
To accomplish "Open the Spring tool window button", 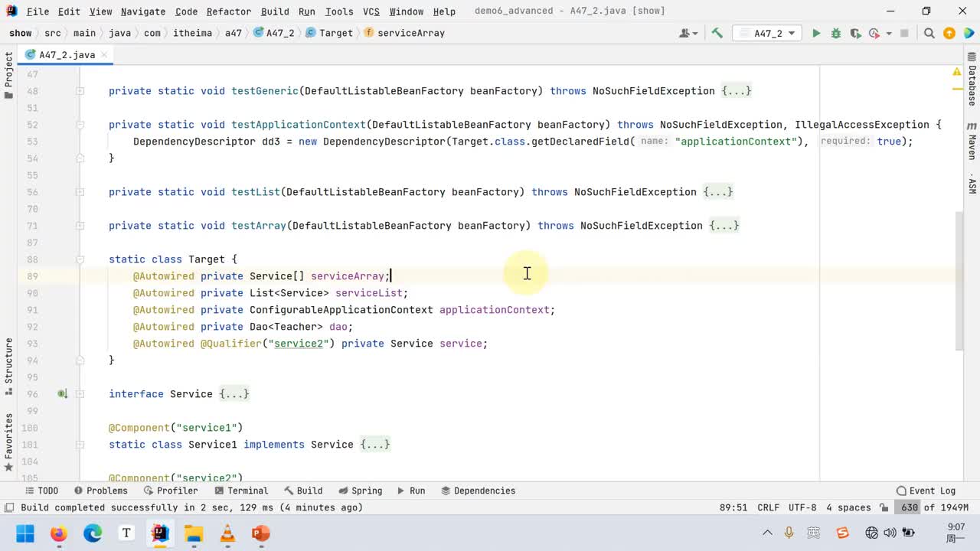I will tap(361, 491).
